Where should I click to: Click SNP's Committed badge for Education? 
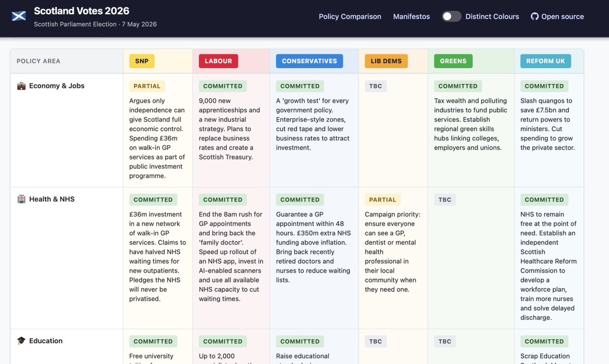pyautogui.click(x=153, y=342)
